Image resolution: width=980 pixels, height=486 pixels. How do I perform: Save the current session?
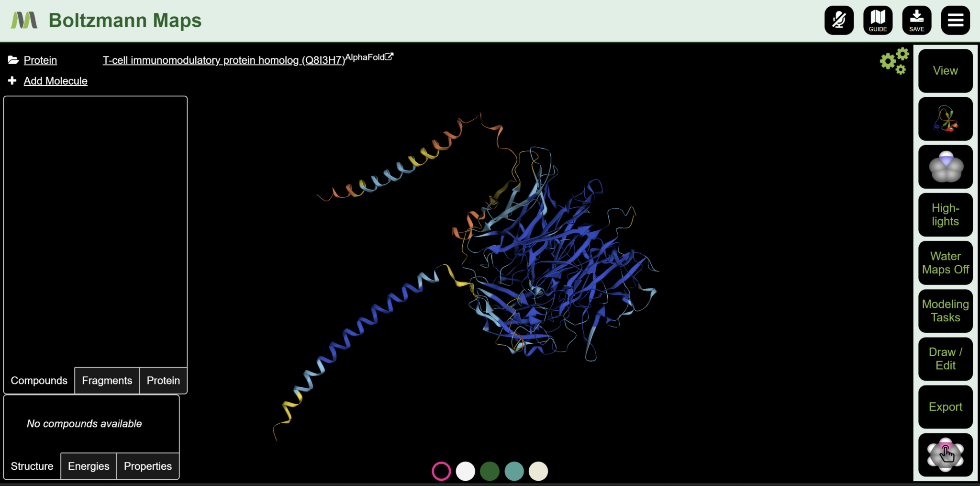[916, 20]
